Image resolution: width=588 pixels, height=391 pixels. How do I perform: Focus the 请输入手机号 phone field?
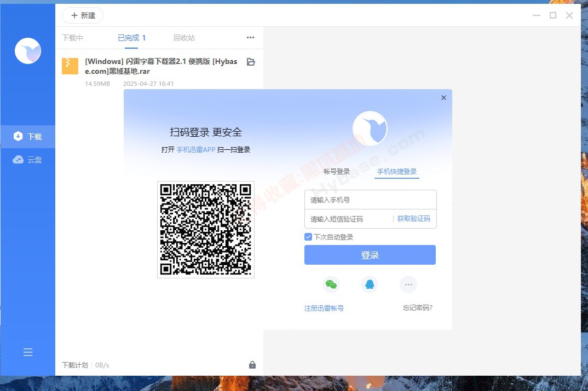click(x=371, y=200)
